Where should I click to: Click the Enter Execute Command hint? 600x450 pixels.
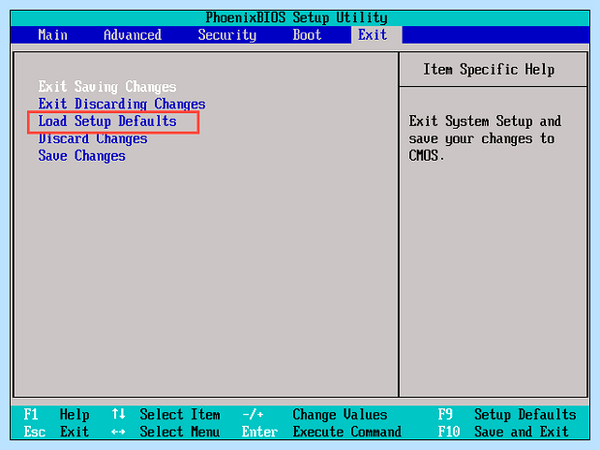[322, 432]
